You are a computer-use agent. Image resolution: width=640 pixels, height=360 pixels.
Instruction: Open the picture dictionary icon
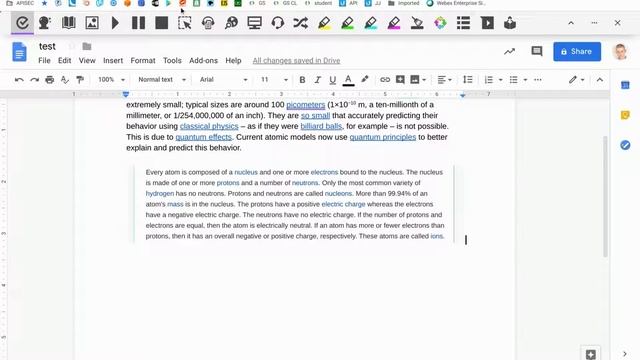(x=92, y=23)
